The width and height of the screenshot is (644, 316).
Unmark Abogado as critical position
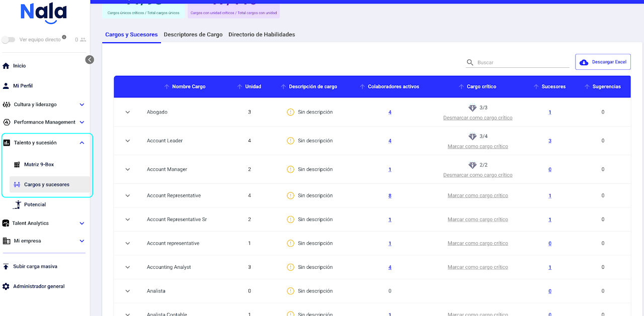click(477, 118)
